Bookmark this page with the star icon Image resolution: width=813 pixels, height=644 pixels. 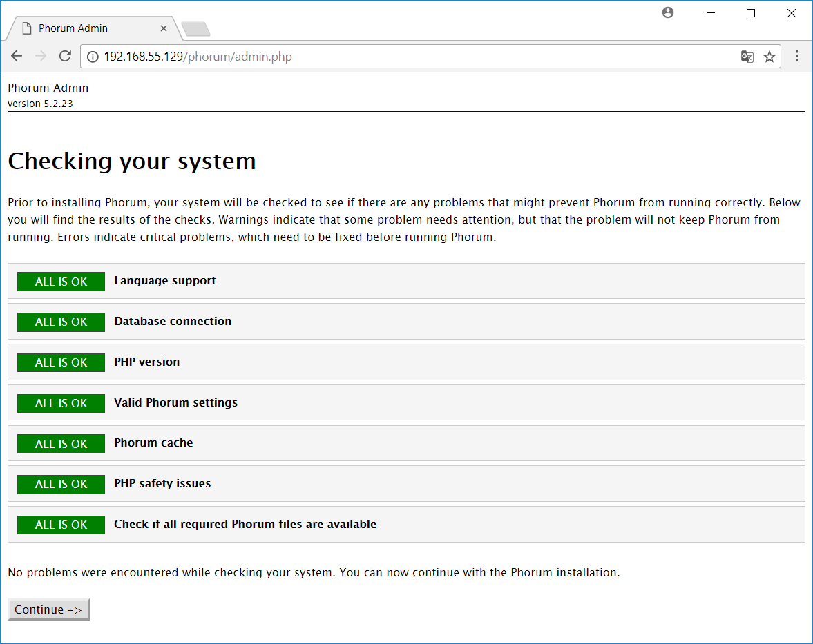coord(769,57)
